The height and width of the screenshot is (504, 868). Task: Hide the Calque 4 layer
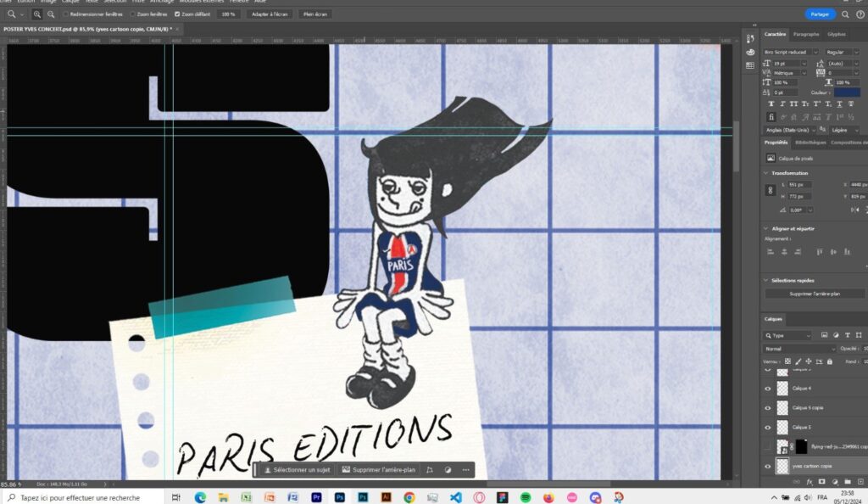click(x=768, y=388)
